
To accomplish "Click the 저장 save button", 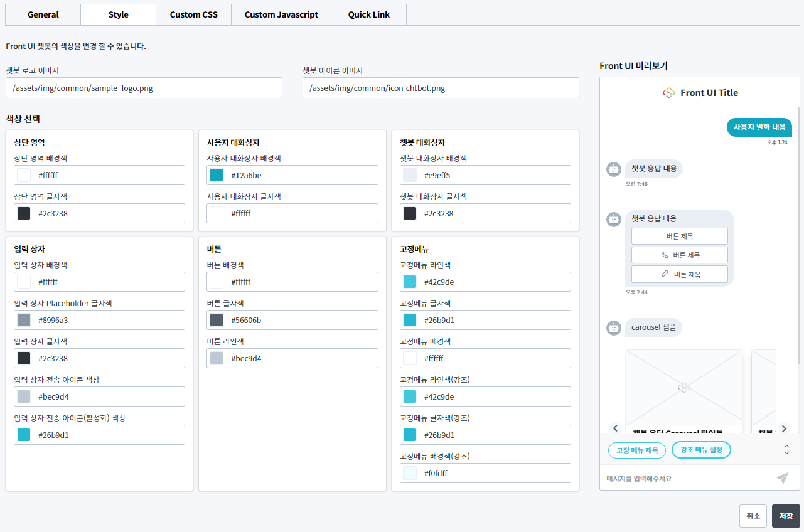I will coord(786,516).
